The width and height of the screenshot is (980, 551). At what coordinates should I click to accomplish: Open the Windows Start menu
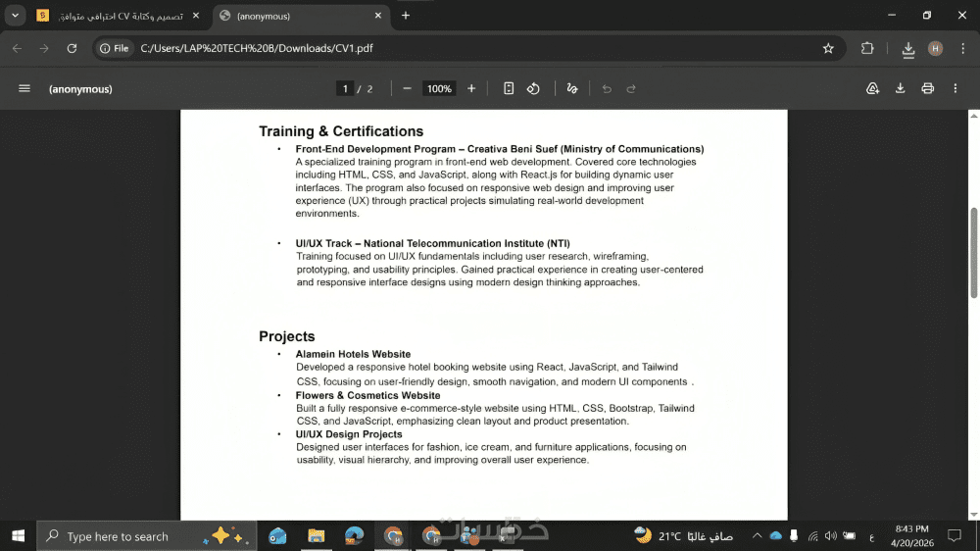[18, 536]
